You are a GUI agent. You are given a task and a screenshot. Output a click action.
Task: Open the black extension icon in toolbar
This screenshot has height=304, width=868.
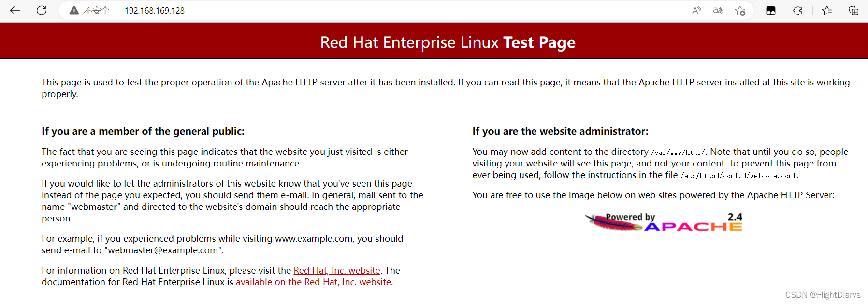tap(771, 11)
